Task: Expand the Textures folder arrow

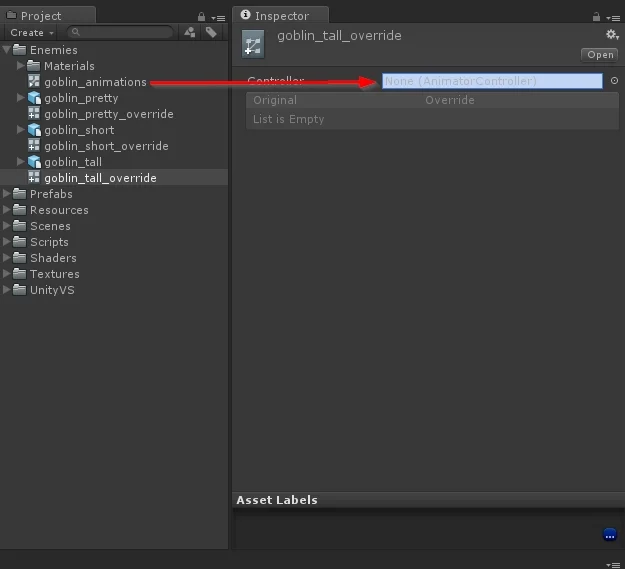Action: (x=6, y=273)
